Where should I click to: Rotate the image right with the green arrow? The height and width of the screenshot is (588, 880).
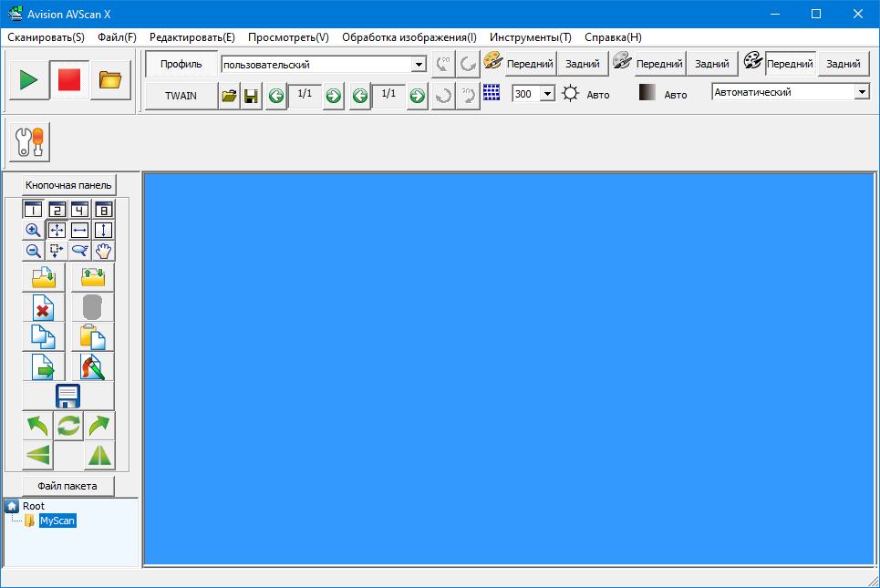point(99,426)
